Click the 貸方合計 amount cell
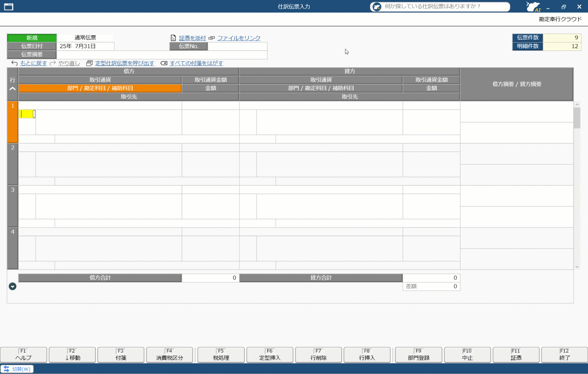This screenshot has width=588, height=374. (x=431, y=278)
